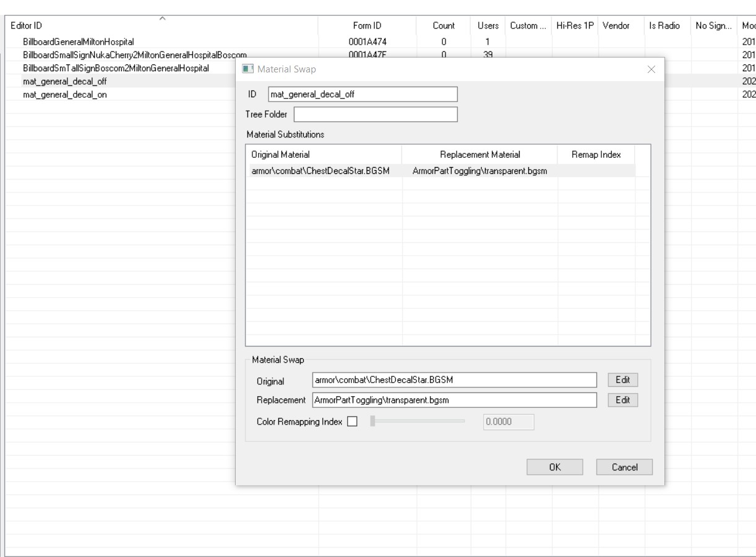
Task: Select BillboardGeneralMiltonHospital entry
Action: (79, 42)
